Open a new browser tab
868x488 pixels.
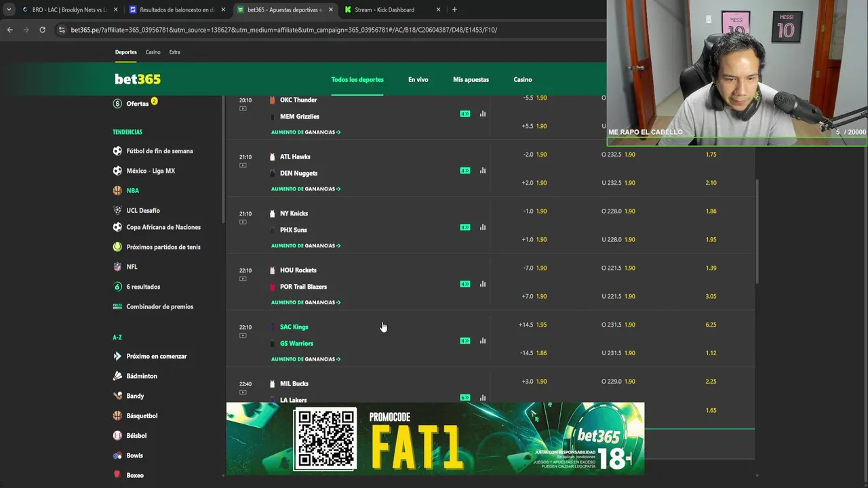click(454, 9)
